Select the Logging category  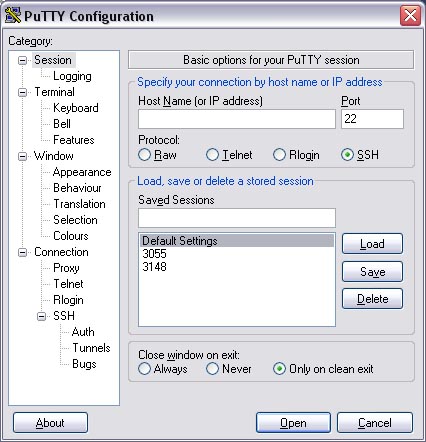click(x=72, y=76)
